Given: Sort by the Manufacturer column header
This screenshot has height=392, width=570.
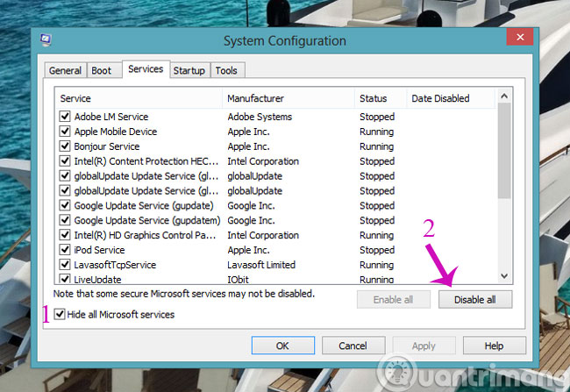Looking at the screenshot, I should (289, 98).
